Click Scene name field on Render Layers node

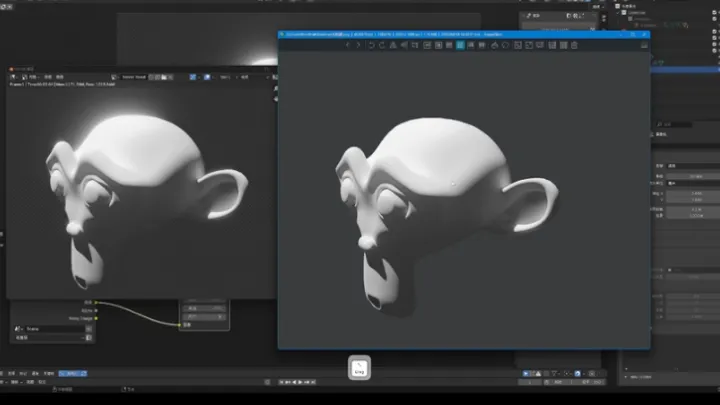(55, 329)
